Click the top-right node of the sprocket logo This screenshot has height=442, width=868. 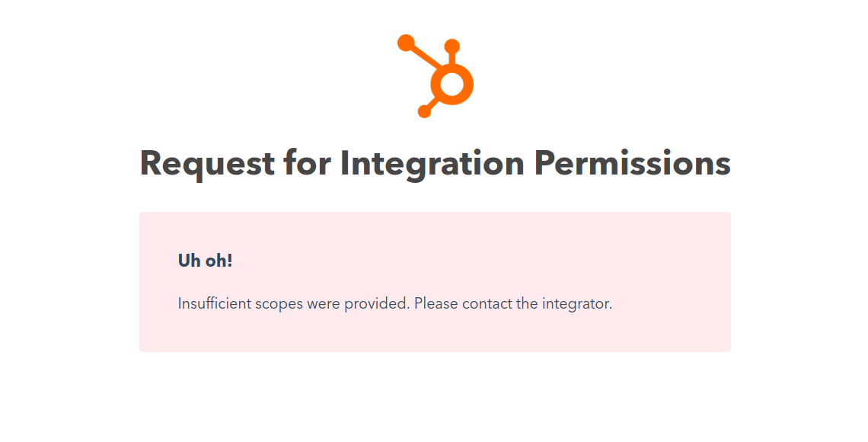tap(452, 46)
